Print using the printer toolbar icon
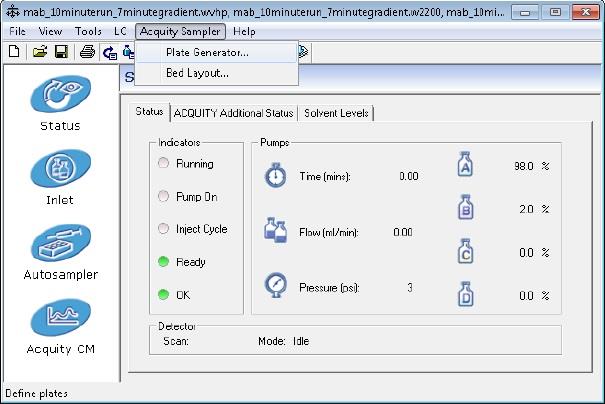 (87, 51)
